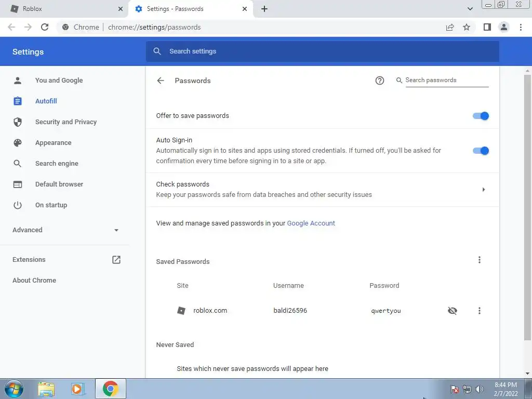532x399 pixels.
Task: Click the network tray icon
Action: point(467,389)
